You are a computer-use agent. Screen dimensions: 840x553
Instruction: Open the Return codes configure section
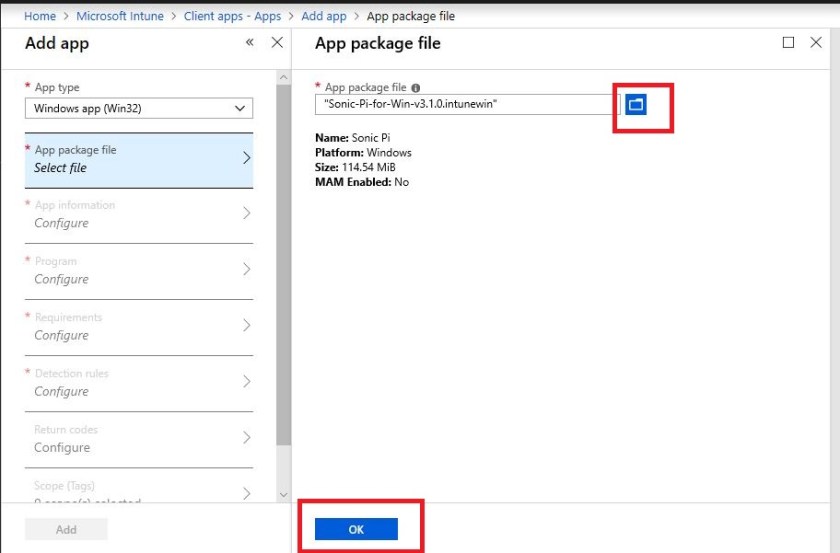pos(139,438)
